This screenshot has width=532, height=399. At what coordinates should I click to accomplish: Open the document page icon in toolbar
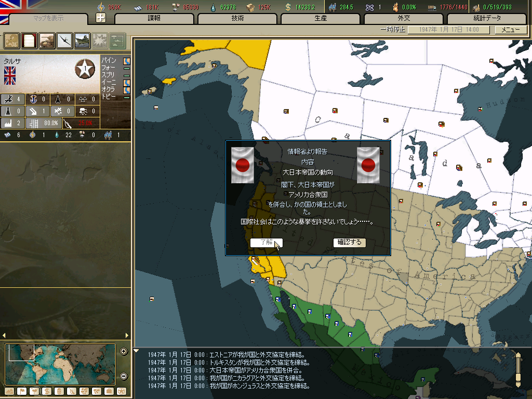[x=29, y=41]
